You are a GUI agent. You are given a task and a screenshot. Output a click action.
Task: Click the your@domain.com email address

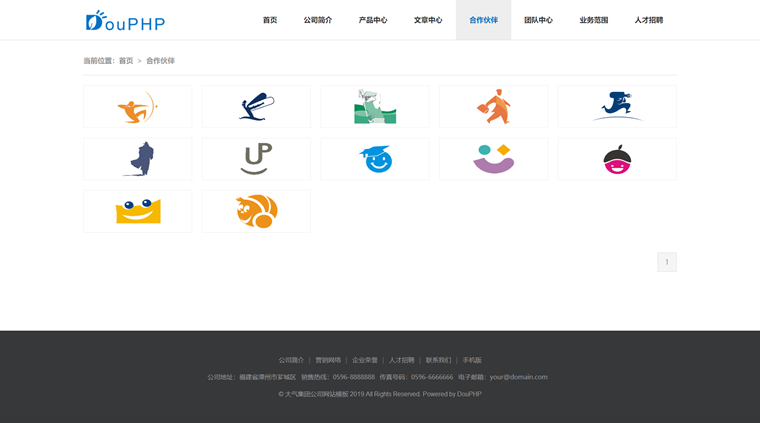(519, 377)
